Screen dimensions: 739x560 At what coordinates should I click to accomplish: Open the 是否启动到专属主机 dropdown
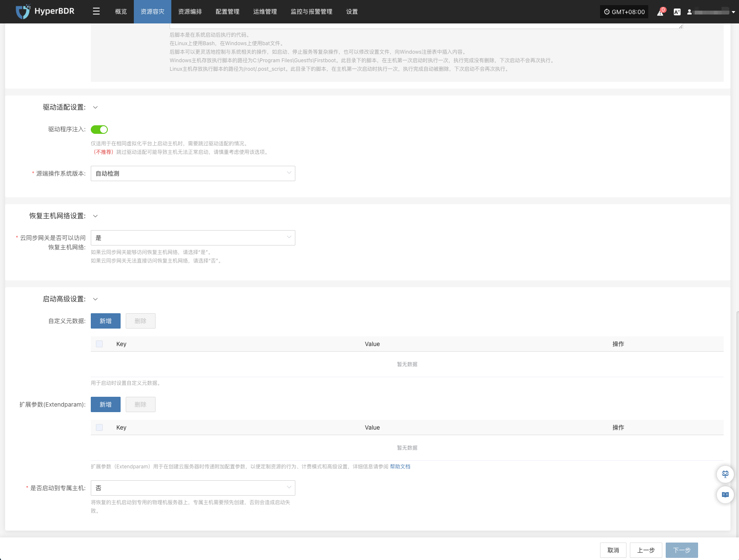click(193, 488)
